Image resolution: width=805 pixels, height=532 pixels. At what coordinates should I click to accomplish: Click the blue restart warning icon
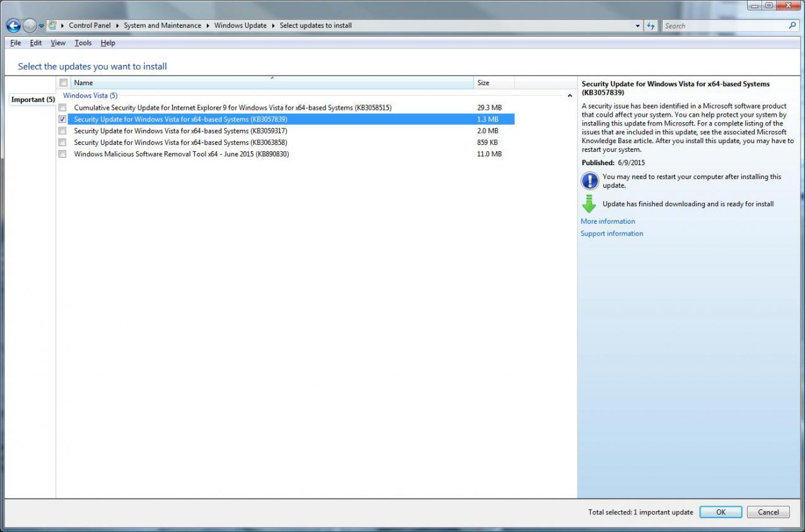click(589, 181)
